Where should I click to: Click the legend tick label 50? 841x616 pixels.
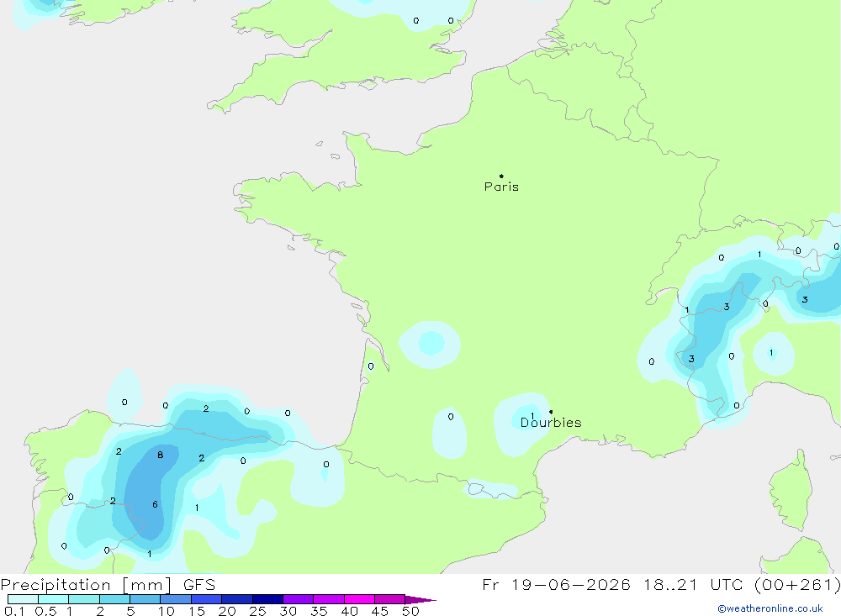411,611
